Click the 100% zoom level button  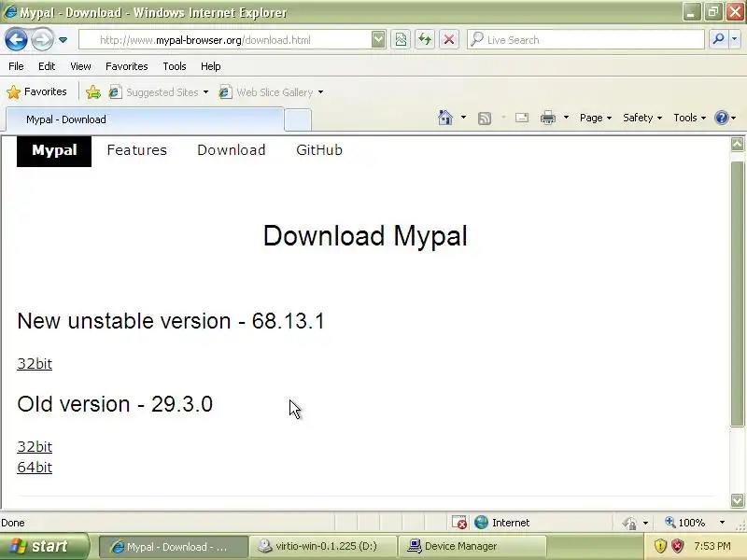pos(685,523)
